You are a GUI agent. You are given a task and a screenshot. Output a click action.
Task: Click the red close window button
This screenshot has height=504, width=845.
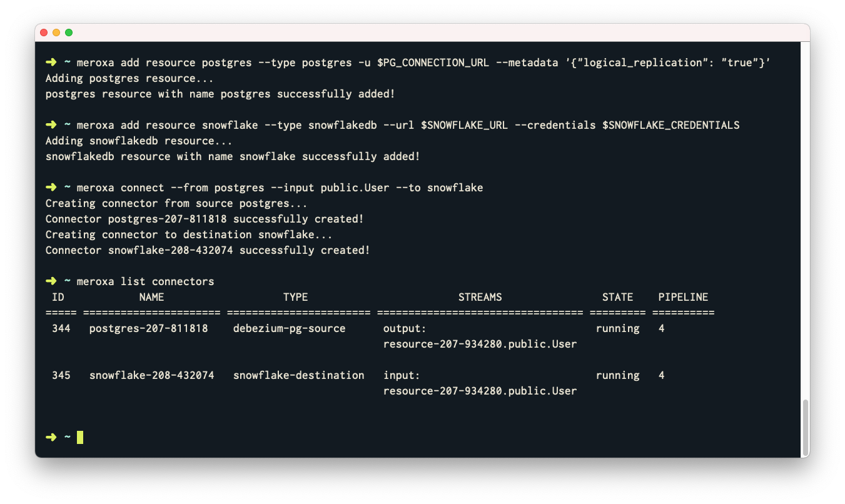44,33
